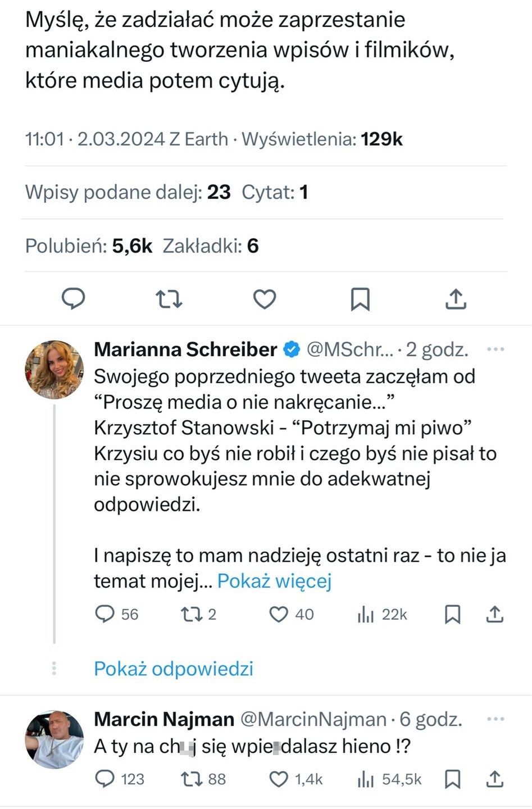Bookmark Marianna Schreiber's reply
The width and height of the screenshot is (532, 809).
point(452,614)
